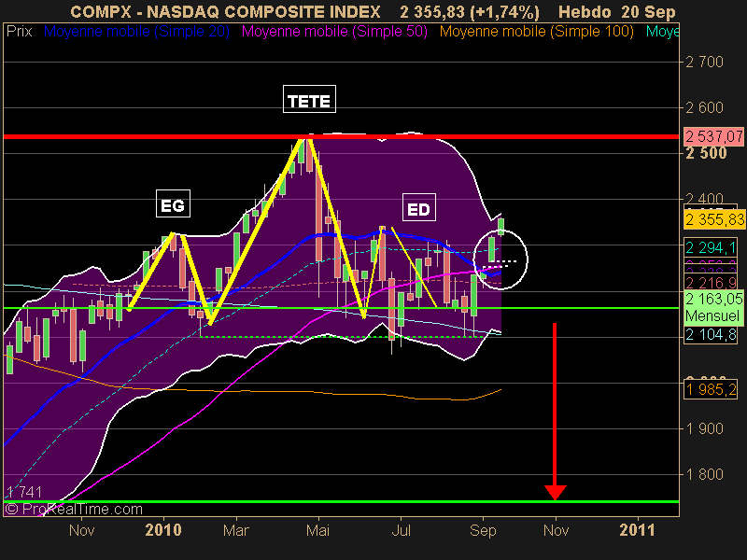
Task: Click the 2 700 price axis label
Action: pos(704,62)
